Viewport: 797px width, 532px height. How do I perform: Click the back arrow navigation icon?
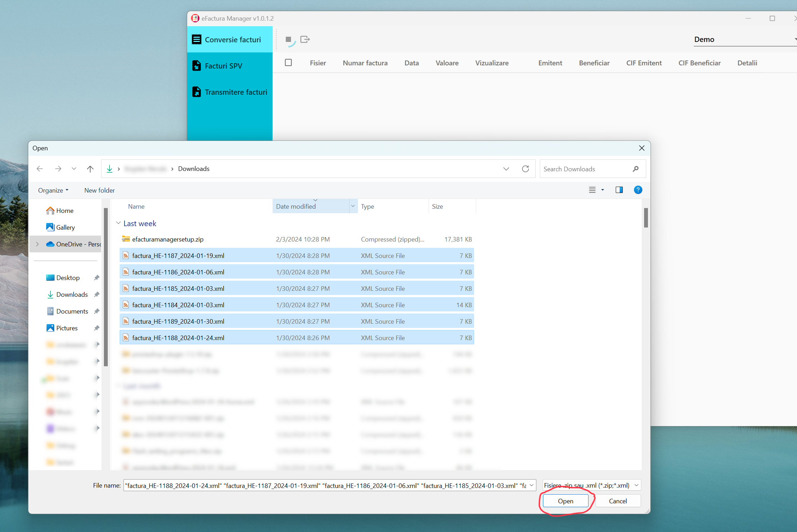point(40,169)
